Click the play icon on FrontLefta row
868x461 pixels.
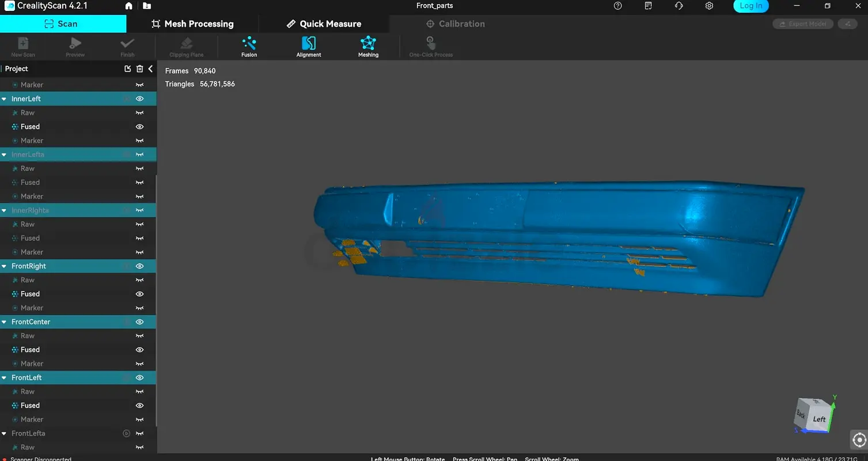127,433
